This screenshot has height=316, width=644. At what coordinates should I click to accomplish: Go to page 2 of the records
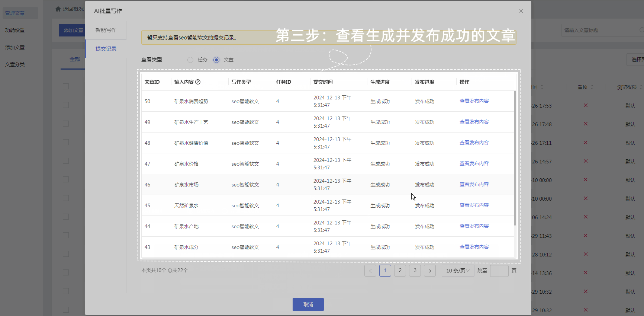tap(400, 271)
